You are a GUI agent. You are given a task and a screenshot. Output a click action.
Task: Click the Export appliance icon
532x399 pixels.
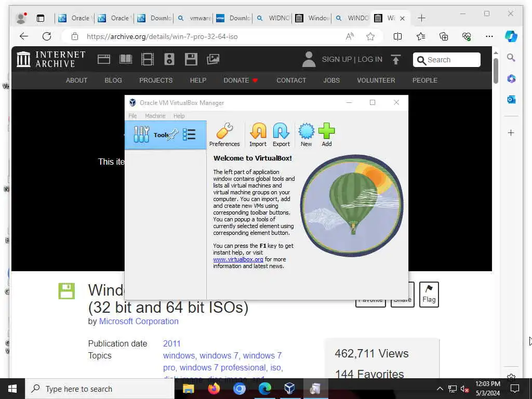pos(281,135)
